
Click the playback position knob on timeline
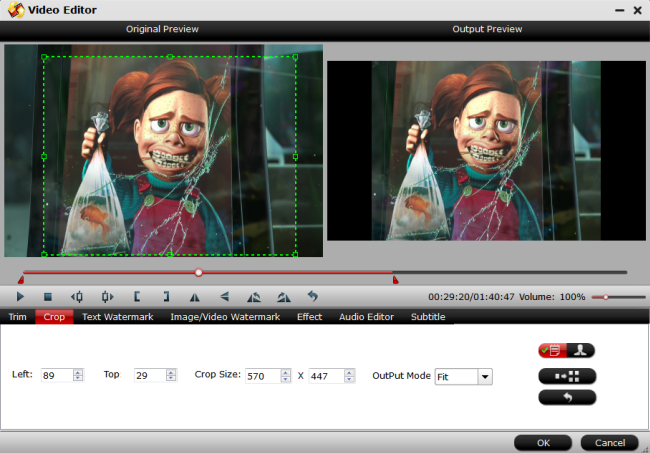(199, 272)
